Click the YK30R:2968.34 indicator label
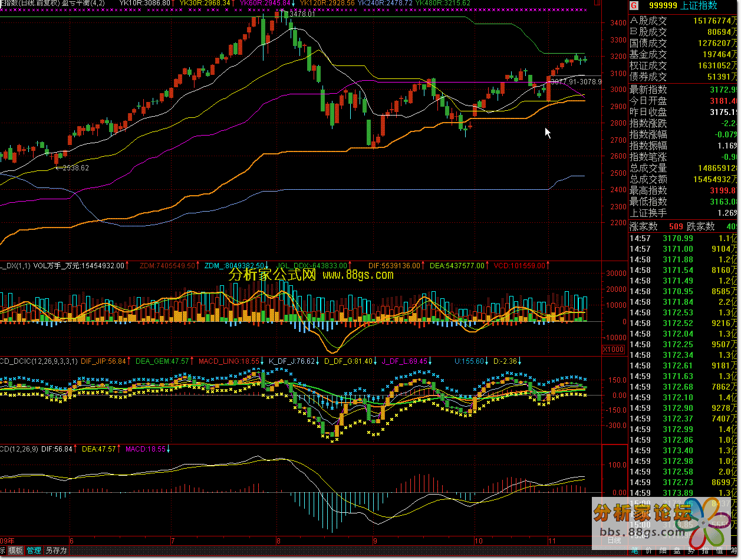 point(205,4)
